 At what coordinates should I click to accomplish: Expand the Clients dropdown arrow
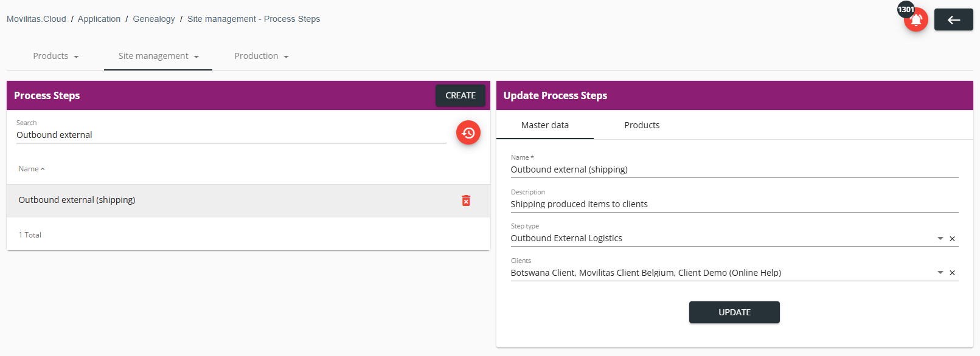[940, 273]
